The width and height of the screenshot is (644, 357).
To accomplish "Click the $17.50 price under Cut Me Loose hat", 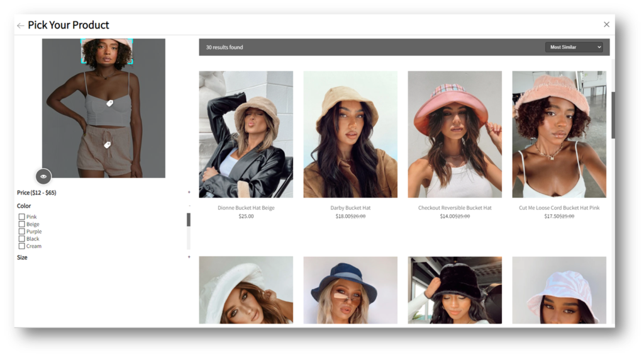I will coord(552,217).
